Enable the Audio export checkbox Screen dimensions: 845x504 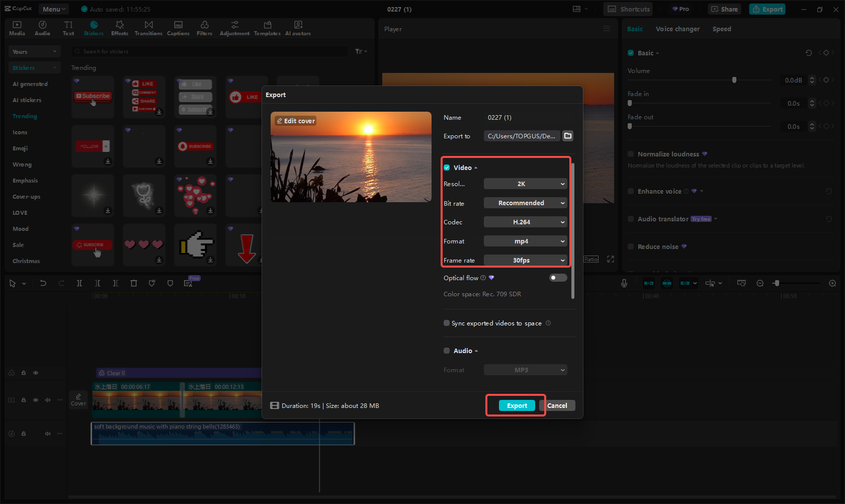pyautogui.click(x=447, y=351)
